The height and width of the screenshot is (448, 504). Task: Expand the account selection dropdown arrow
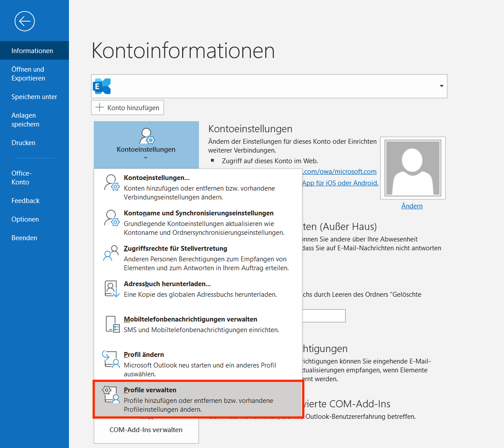(x=441, y=86)
